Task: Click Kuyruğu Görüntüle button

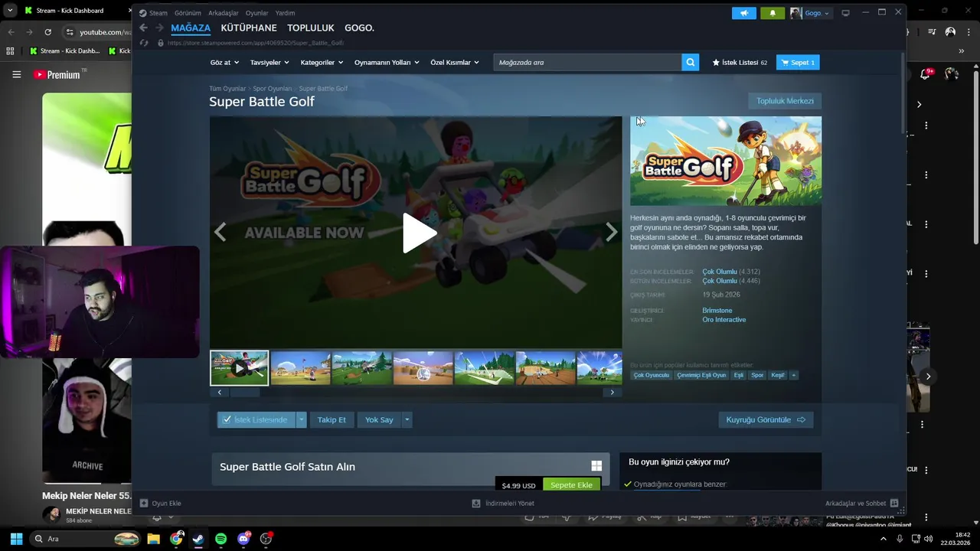Action: click(x=766, y=419)
